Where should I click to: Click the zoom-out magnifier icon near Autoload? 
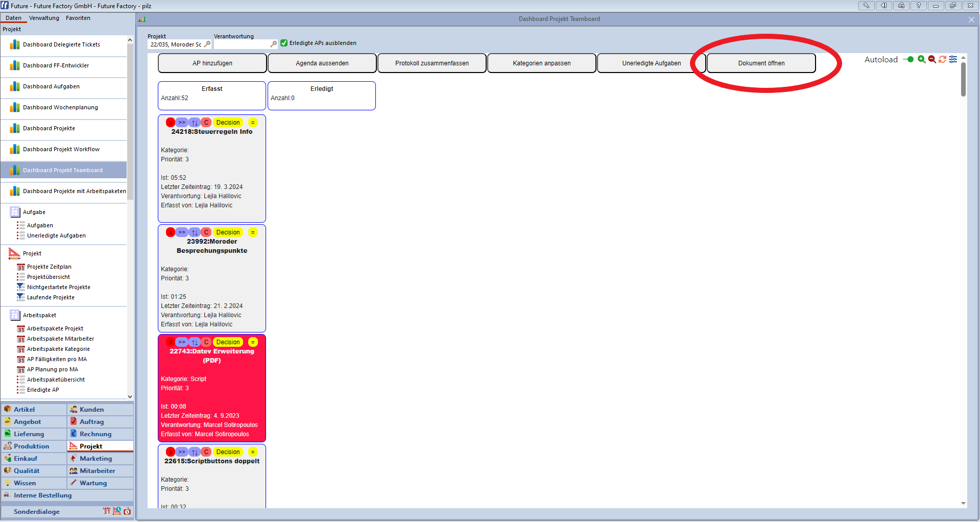(x=931, y=59)
